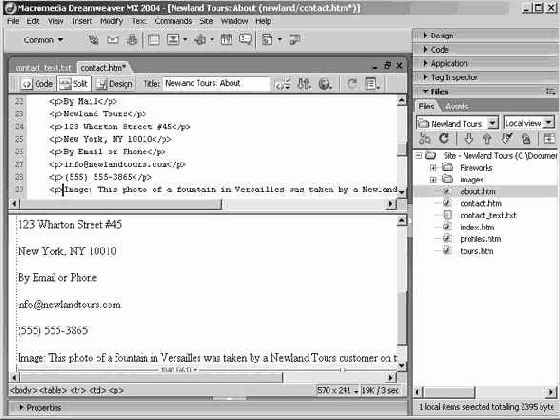560x420 pixels.
Task: Switch to Design view
Action: coord(115,84)
